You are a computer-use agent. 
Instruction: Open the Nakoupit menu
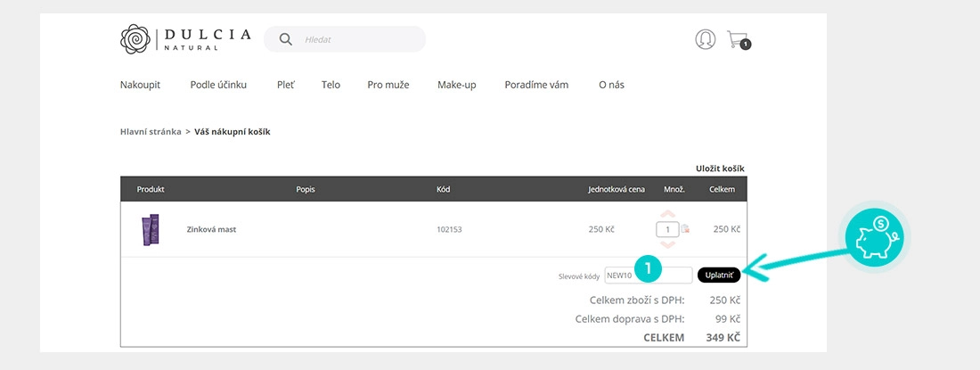click(x=140, y=85)
